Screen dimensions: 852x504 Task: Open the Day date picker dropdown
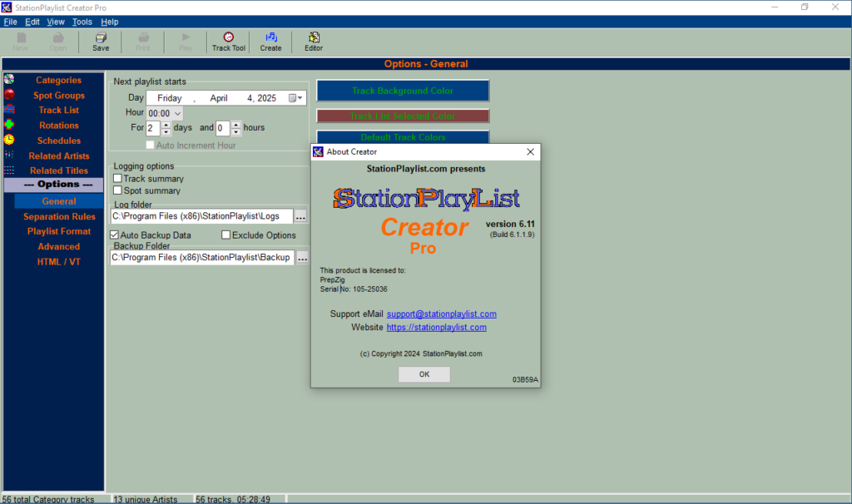click(295, 98)
